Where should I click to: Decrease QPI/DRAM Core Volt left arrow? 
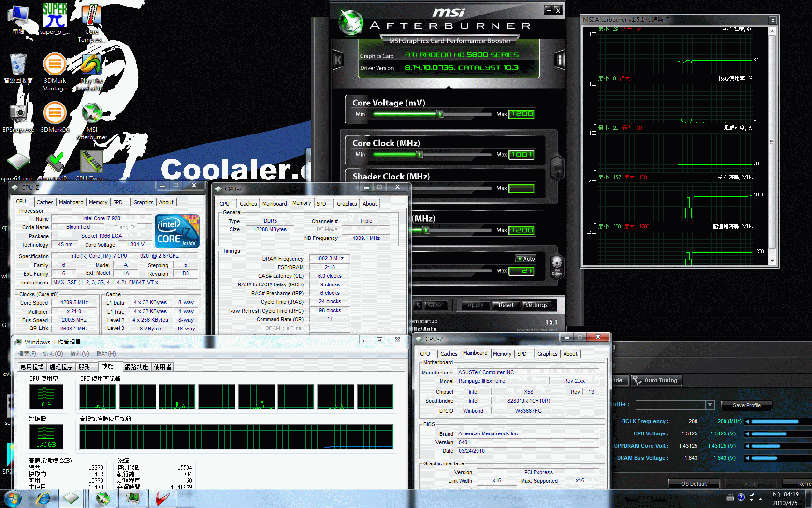[747, 446]
